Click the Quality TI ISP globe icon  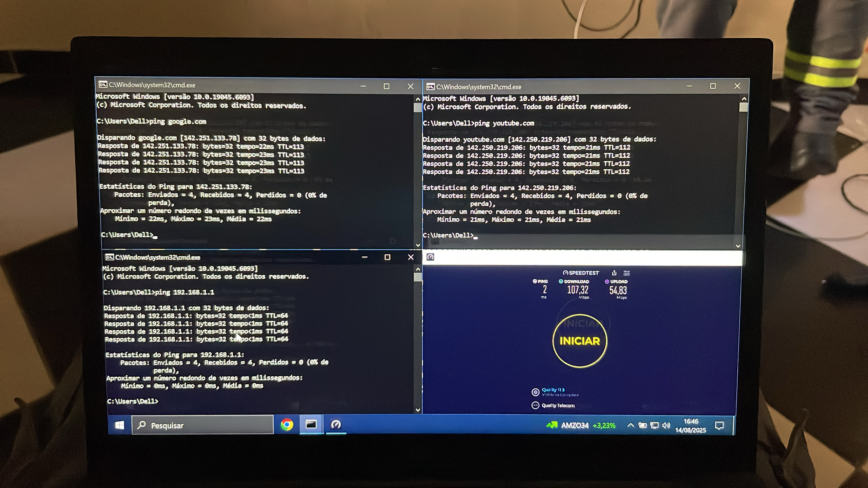535,392
